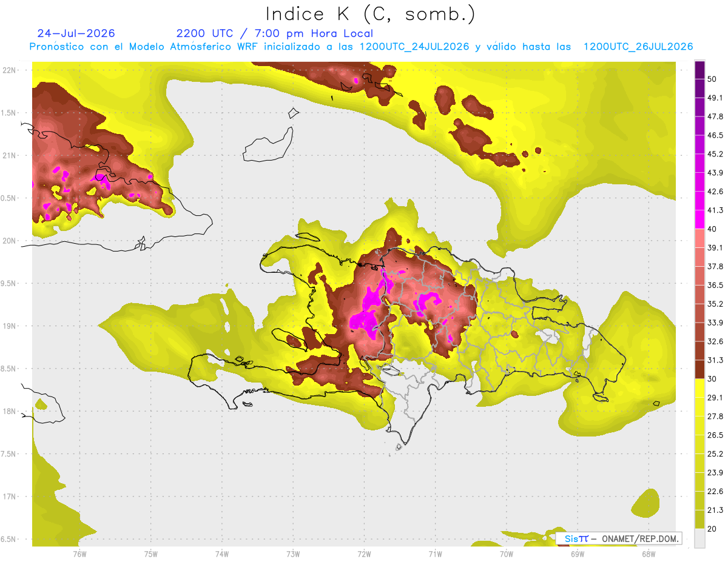The height and width of the screenshot is (562, 728).
Task: Click legend value "39.1"
Action: tap(715, 247)
